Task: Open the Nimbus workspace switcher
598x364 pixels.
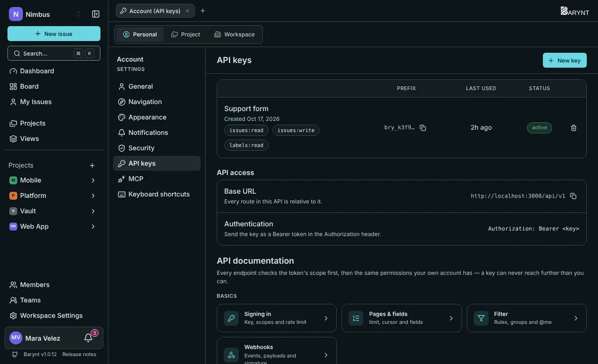Action: coord(45,14)
